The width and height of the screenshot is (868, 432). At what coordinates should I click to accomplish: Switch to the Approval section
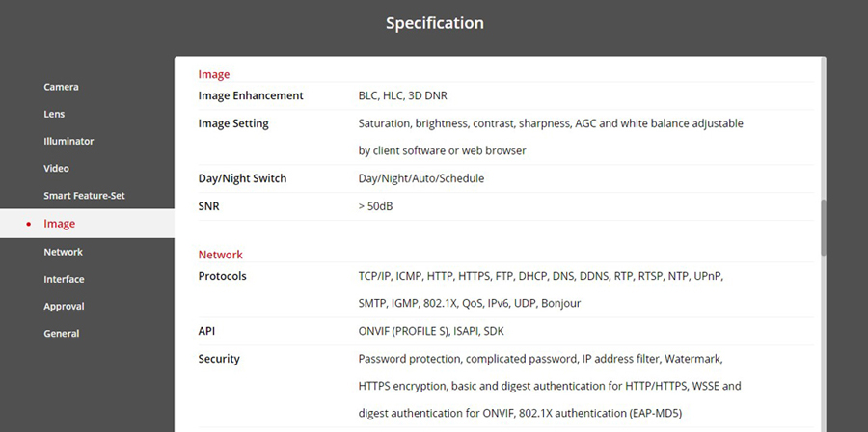(x=64, y=306)
